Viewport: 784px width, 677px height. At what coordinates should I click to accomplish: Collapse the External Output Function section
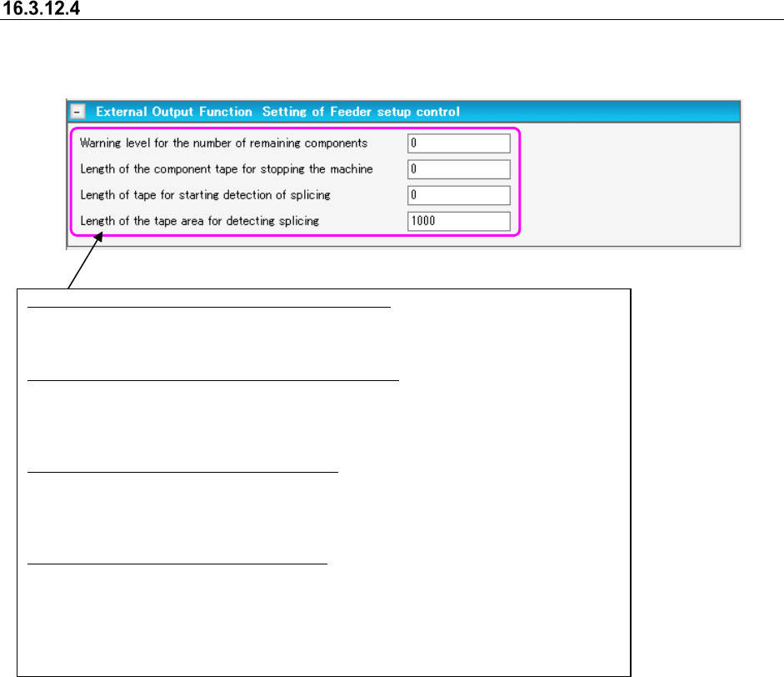pos(77,112)
